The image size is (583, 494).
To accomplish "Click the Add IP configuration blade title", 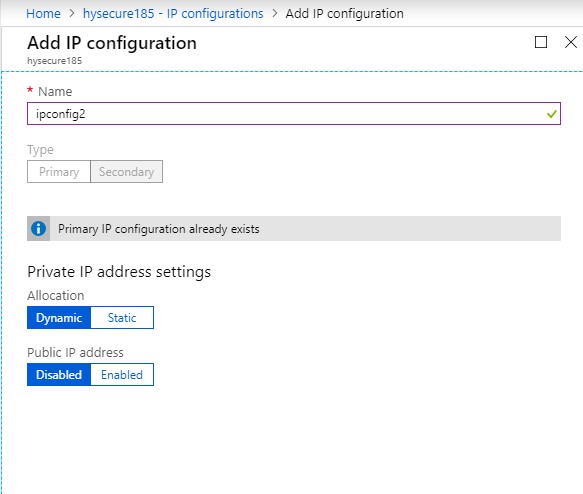I will pos(112,43).
